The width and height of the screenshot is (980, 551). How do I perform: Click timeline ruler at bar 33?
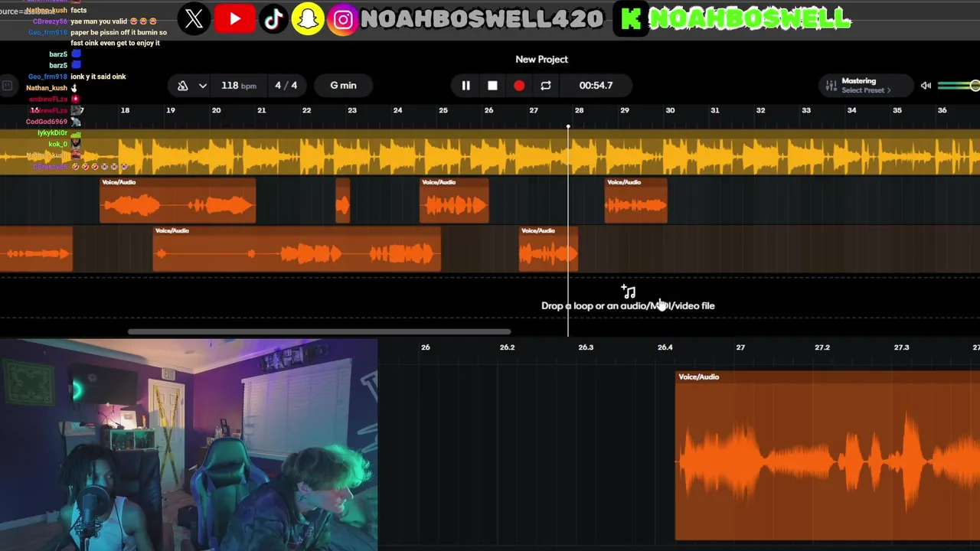[806, 110]
